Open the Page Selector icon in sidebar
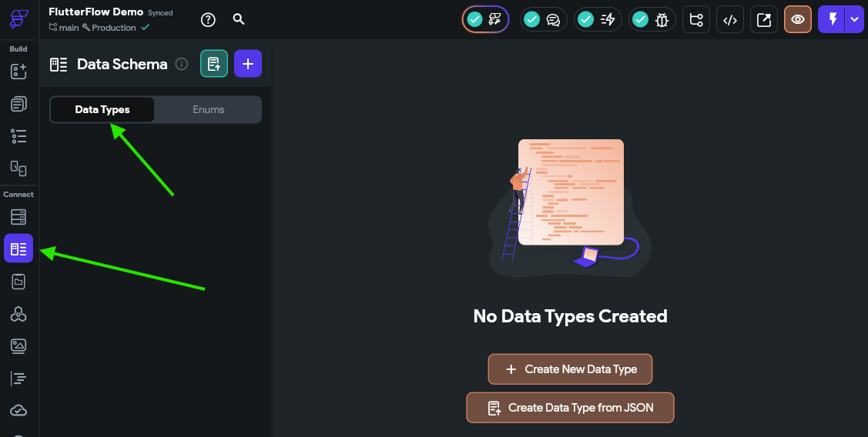Screen dimensions: 868x437 tap(18, 103)
